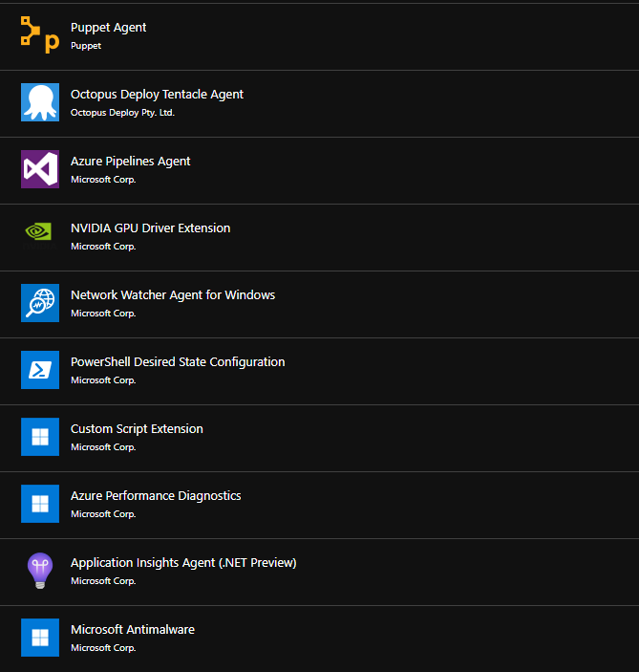Pick the Azure Performance Diagnostics title
Image resolution: width=639 pixels, height=672 pixels.
tap(156, 495)
